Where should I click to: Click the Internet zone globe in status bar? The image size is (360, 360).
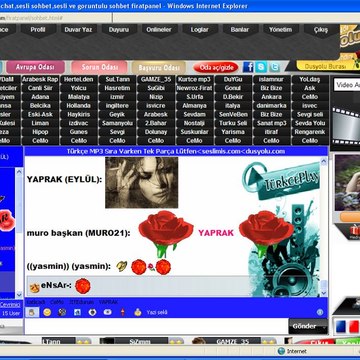click(x=281, y=351)
